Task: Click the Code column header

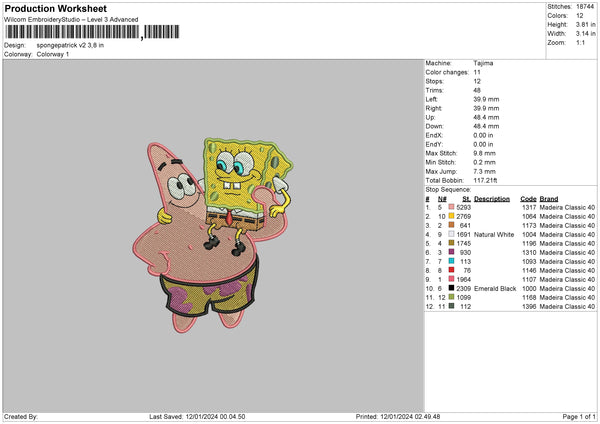Action: [529, 197]
